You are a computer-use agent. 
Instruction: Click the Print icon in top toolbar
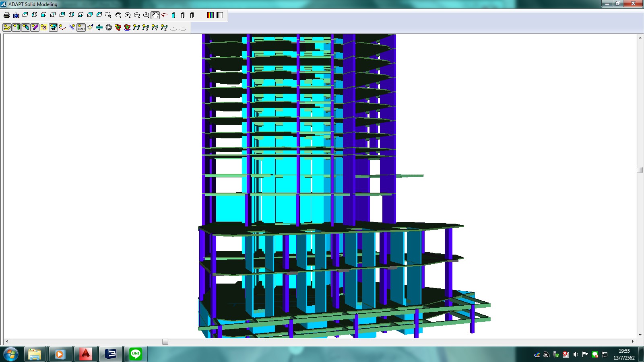tap(7, 15)
